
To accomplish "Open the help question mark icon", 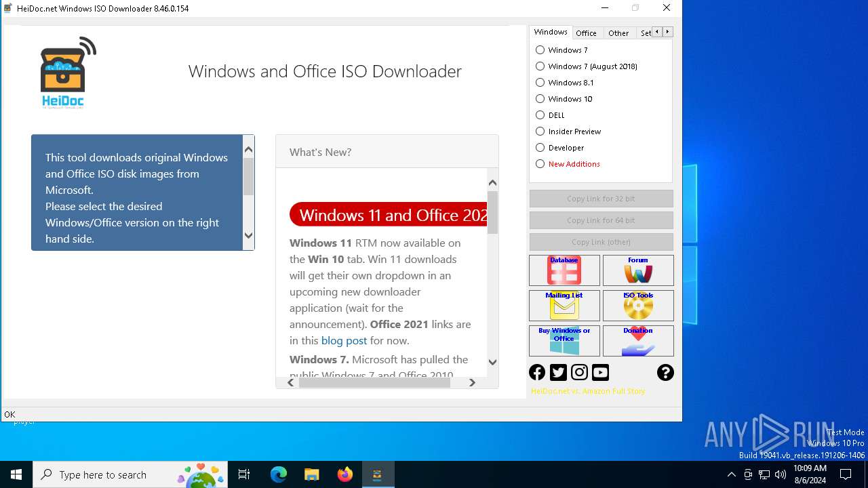I will (x=665, y=372).
